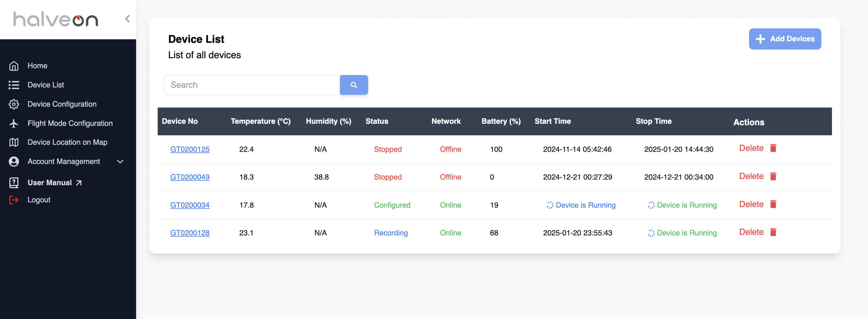The height and width of the screenshot is (319, 868).
Task: Open device link GT0200049
Action: (x=190, y=177)
